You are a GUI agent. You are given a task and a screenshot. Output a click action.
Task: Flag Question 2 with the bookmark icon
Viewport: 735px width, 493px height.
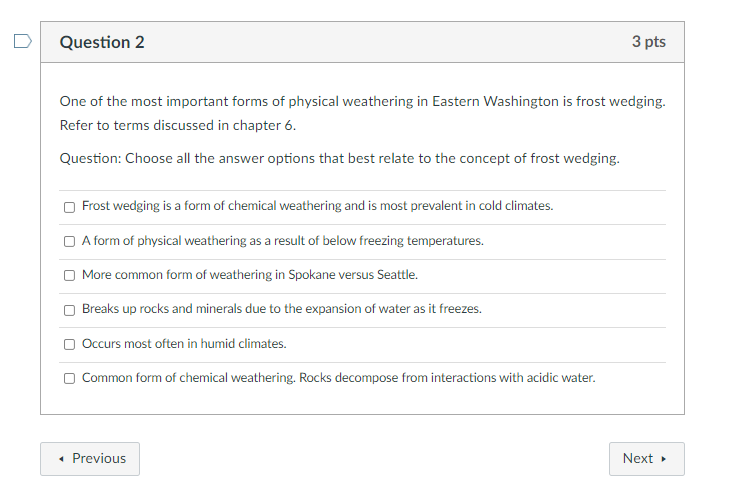tap(22, 41)
